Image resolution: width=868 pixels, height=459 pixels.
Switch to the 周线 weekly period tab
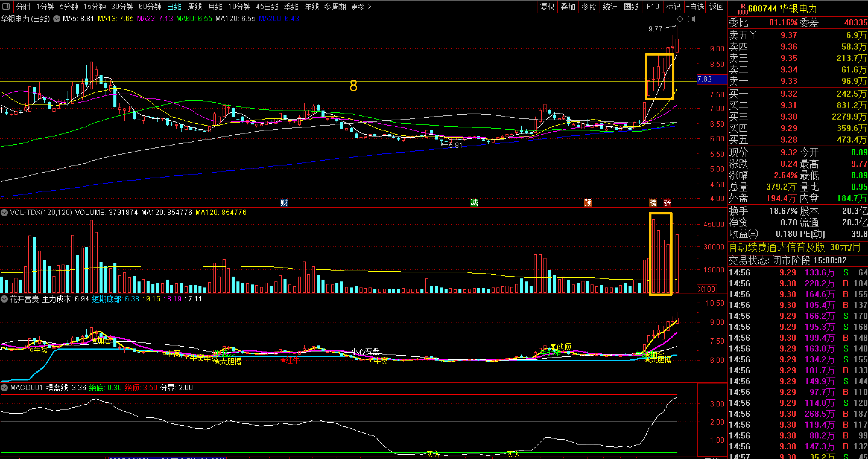(x=195, y=7)
